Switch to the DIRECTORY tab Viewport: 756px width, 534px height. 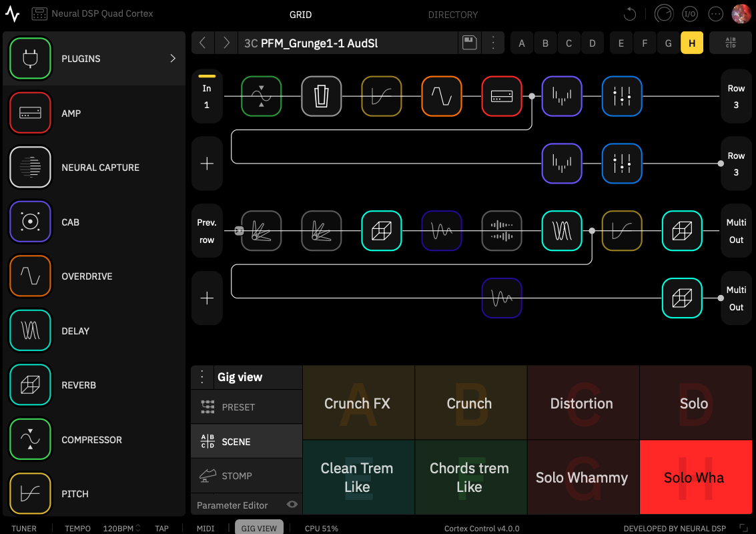[x=452, y=15]
